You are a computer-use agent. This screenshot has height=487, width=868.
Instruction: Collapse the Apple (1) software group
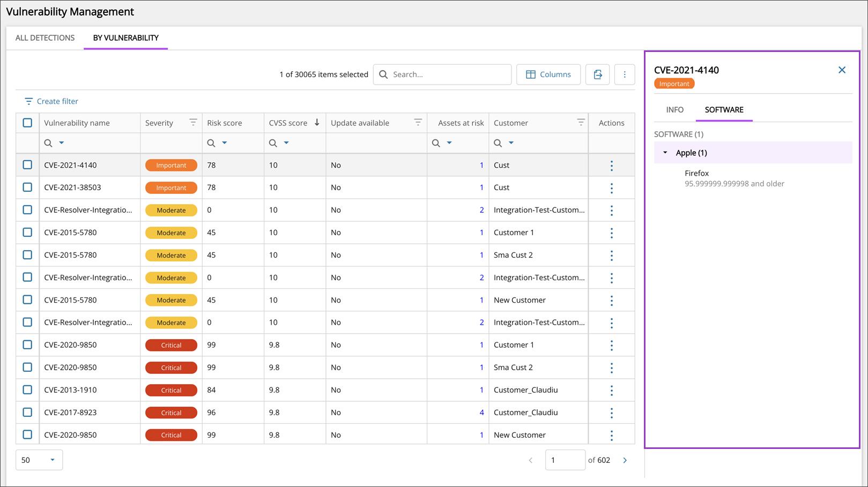[x=665, y=153]
